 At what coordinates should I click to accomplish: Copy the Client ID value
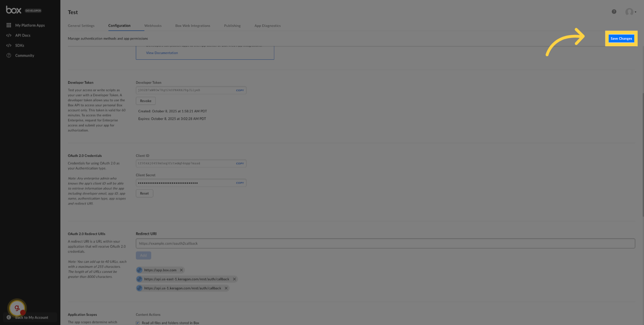click(x=240, y=163)
